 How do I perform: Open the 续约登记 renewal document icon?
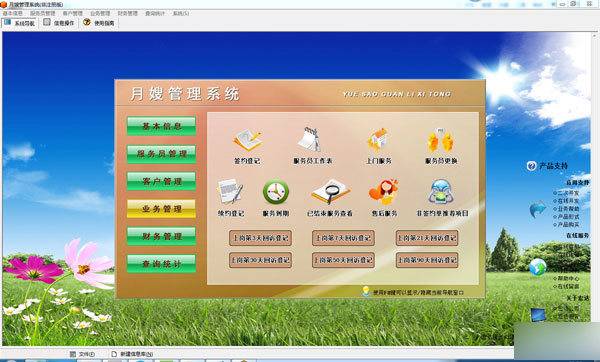tap(230, 191)
